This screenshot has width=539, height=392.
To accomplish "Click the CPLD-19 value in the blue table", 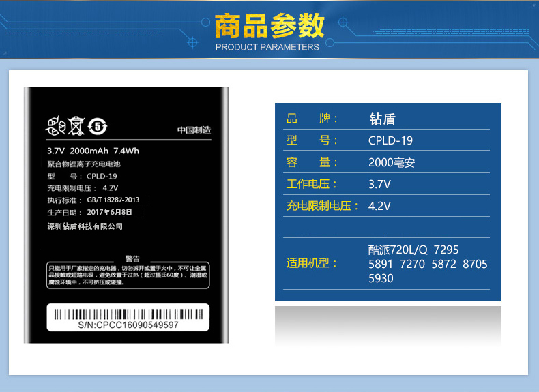I will [390, 140].
